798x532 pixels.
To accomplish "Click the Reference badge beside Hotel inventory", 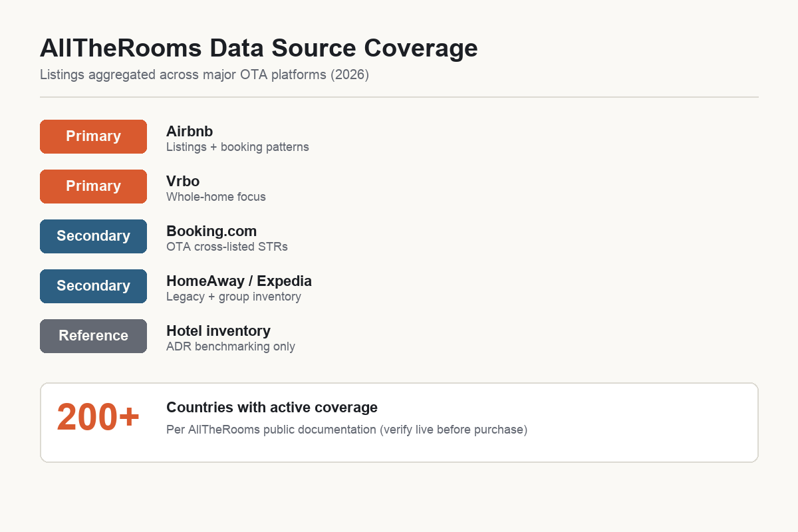I will (x=93, y=336).
